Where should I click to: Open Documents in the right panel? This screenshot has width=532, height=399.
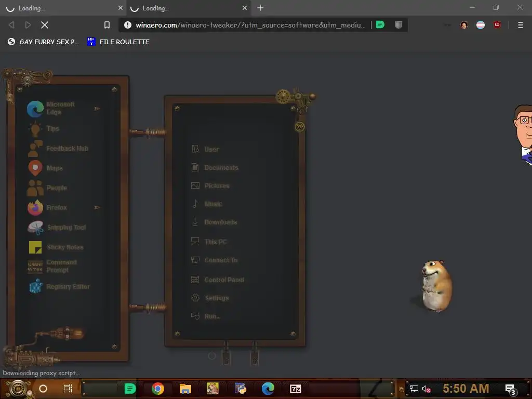tap(215, 168)
